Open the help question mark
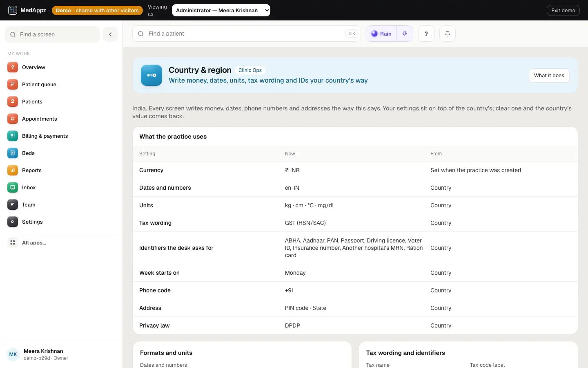588x368 pixels. tap(426, 34)
